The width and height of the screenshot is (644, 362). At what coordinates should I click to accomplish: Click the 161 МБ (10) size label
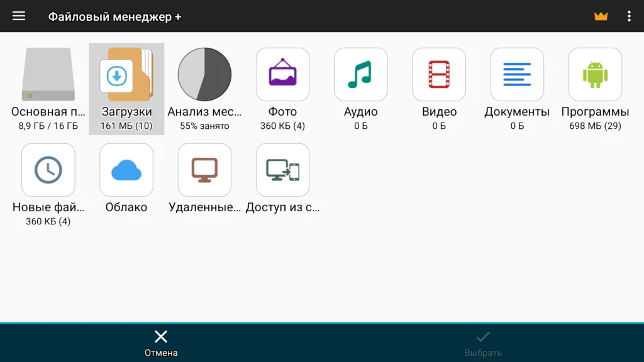click(x=126, y=126)
